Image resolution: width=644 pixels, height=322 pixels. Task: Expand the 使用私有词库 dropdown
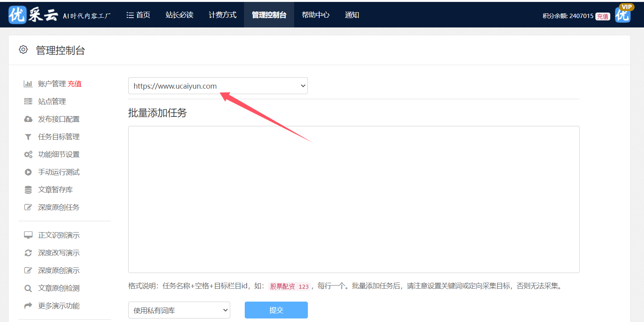[179, 310]
